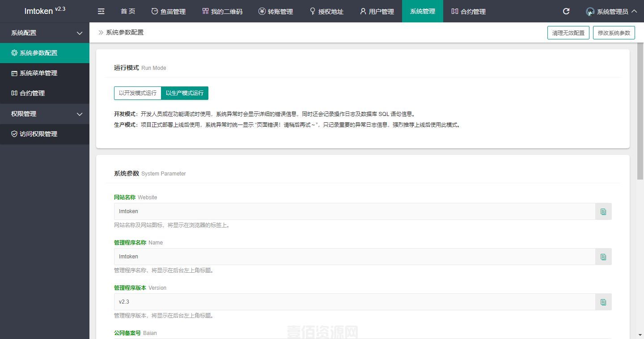Click the admin avatar icon

[589, 11]
